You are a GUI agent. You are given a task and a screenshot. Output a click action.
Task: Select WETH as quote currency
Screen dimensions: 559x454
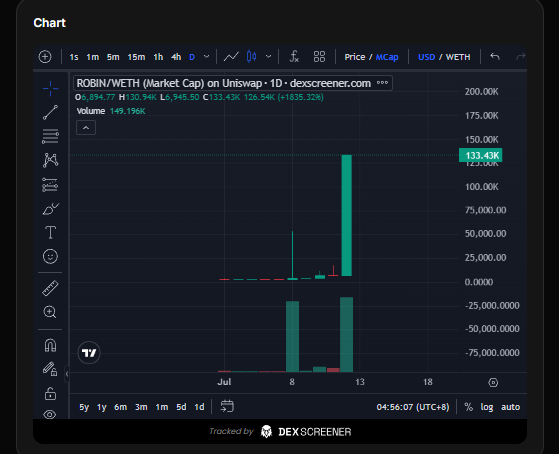[458, 57]
